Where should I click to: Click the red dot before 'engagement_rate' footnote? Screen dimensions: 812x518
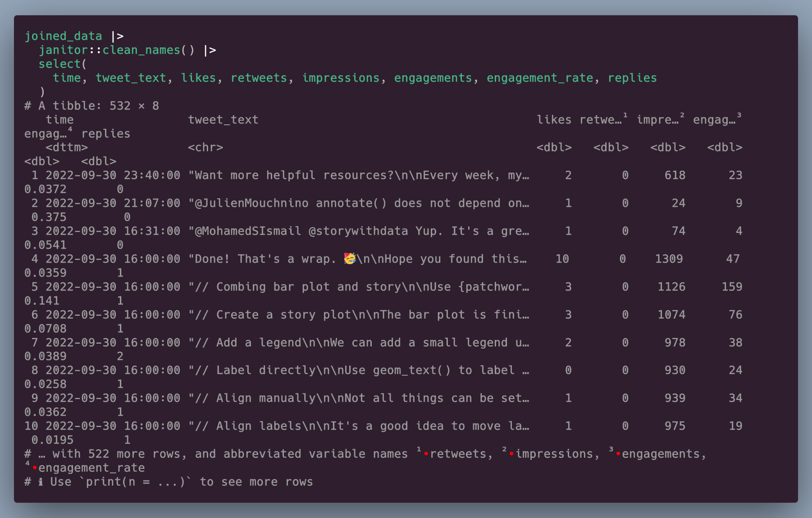tap(35, 468)
